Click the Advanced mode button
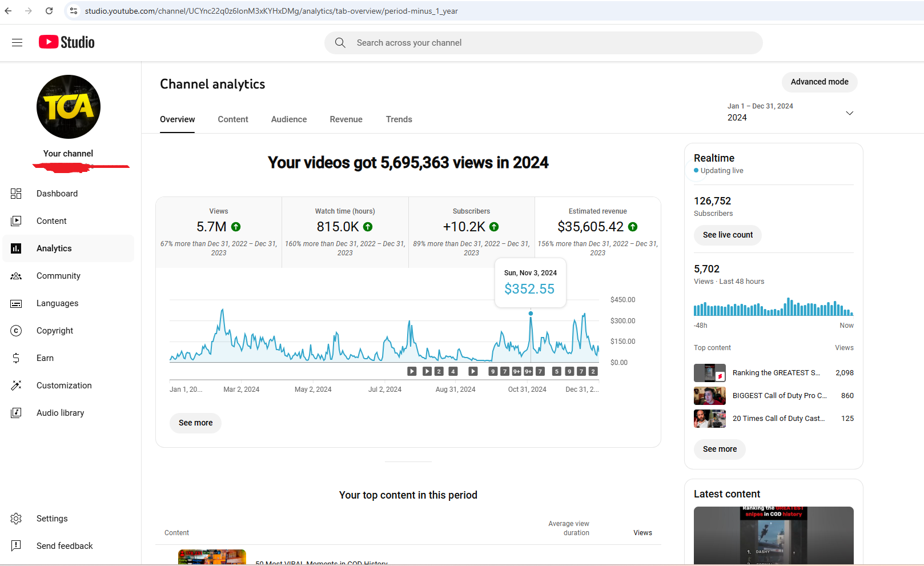 819,82
